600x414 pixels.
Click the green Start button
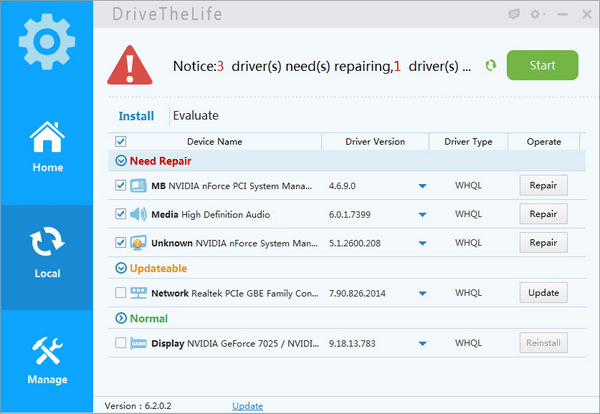[x=542, y=65]
